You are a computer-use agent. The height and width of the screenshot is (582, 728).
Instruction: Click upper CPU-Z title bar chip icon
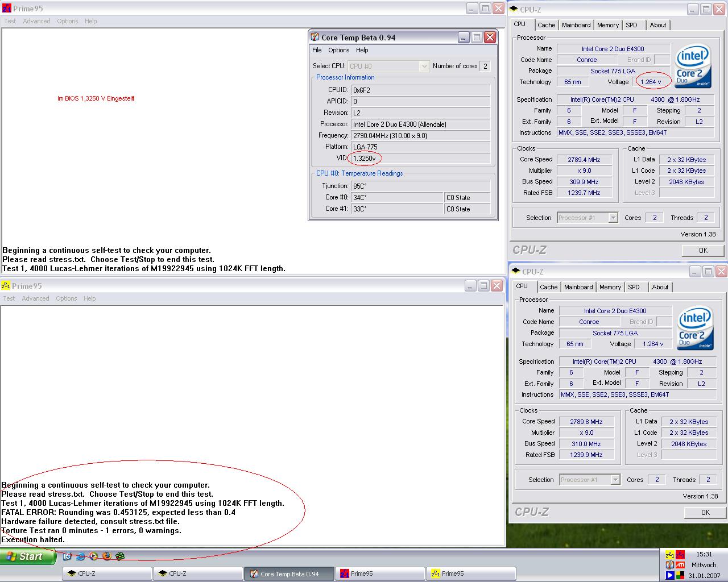point(514,9)
